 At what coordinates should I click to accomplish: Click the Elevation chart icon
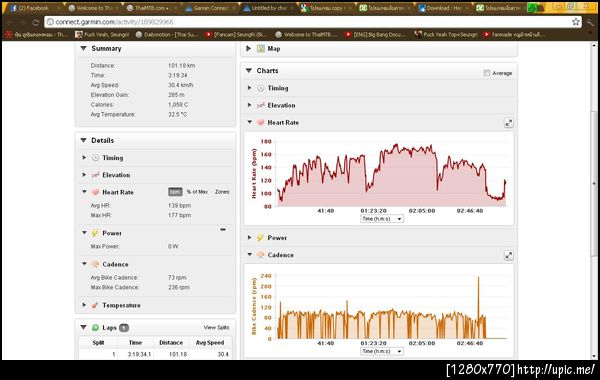(x=261, y=105)
